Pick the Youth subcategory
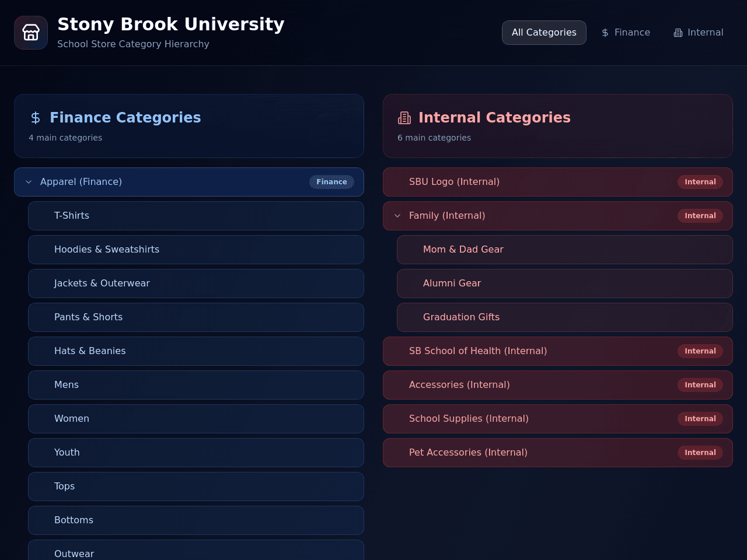The image size is (747, 560). coord(196,453)
